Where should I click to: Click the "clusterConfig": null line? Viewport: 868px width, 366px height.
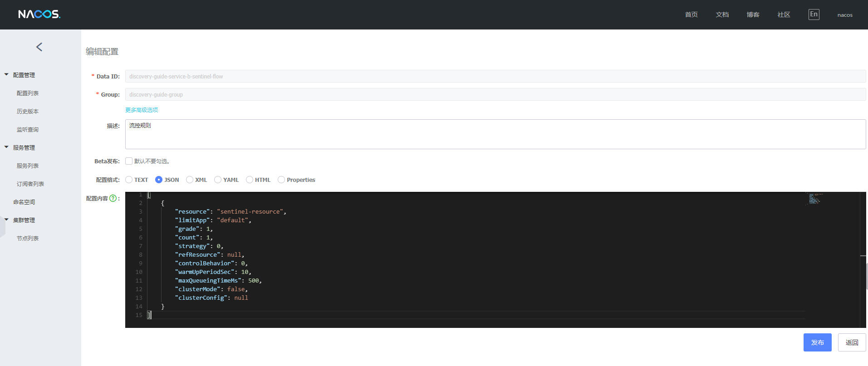click(x=211, y=298)
